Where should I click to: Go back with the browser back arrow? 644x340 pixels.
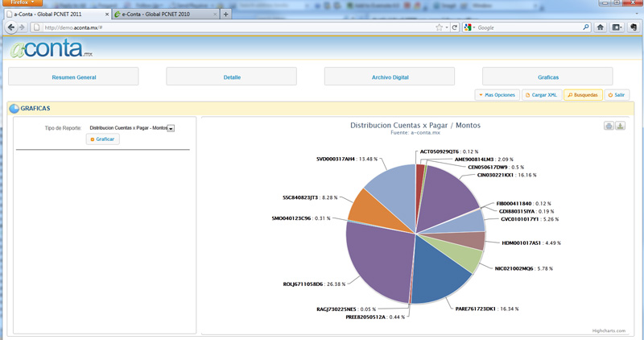tap(11, 27)
